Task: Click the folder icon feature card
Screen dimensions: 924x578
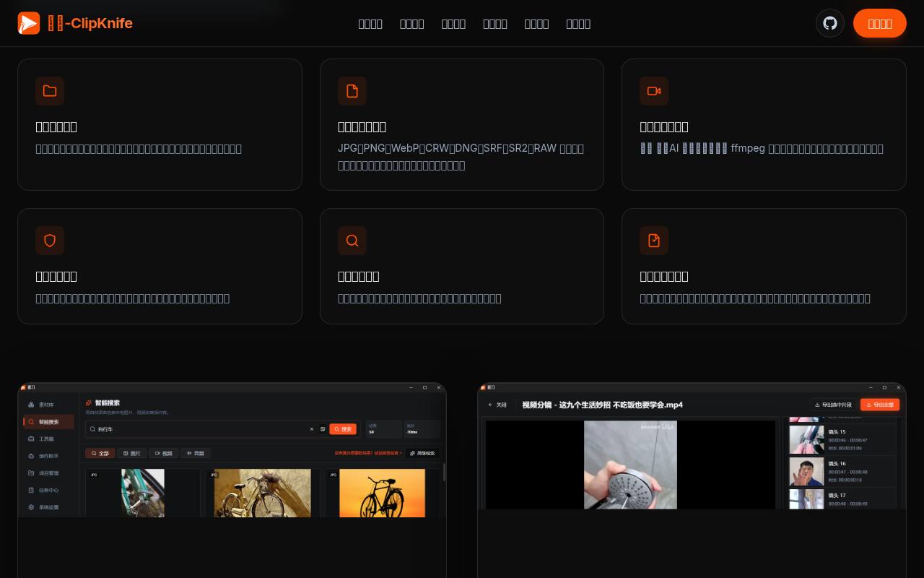Action: tap(160, 124)
